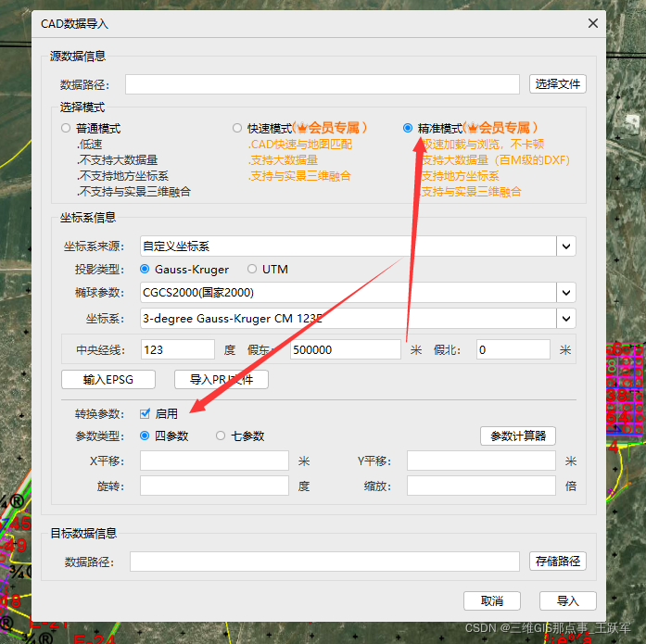Select 四参数 parameter type
This screenshot has width=646, height=644.
[x=145, y=436]
